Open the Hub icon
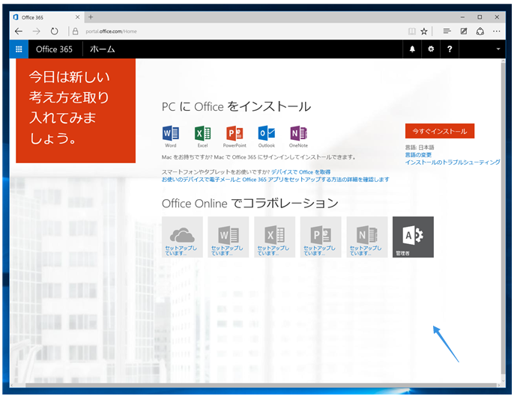Viewport: 532px width, 399px height. 447,31
